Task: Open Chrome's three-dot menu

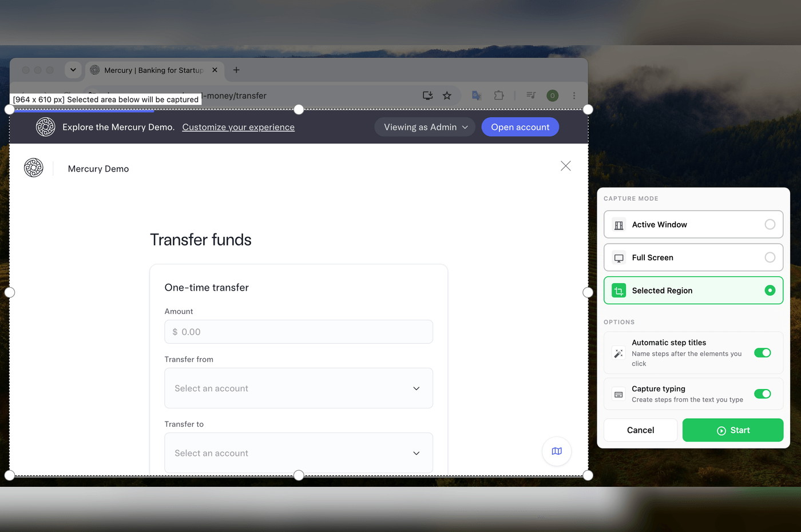Action: coord(574,96)
